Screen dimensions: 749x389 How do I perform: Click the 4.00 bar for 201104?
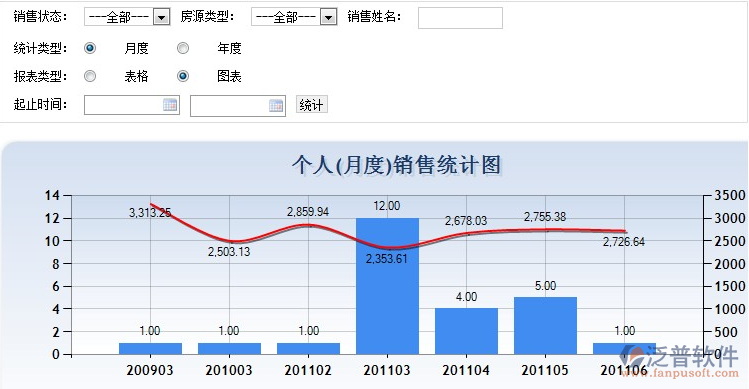[x=466, y=331]
